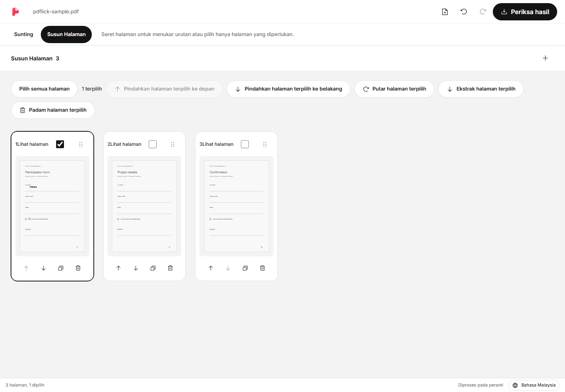Click '3 halaman, 1 dipilih' status text
This screenshot has width=565, height=392.
25,385
